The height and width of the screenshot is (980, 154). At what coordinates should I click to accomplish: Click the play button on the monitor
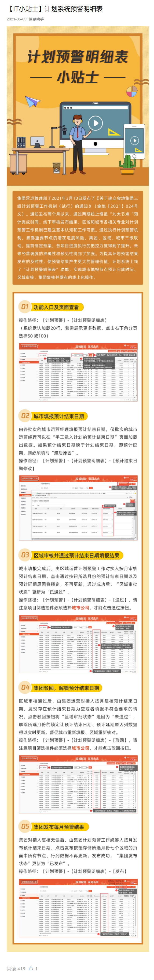[x=96, y=122]
